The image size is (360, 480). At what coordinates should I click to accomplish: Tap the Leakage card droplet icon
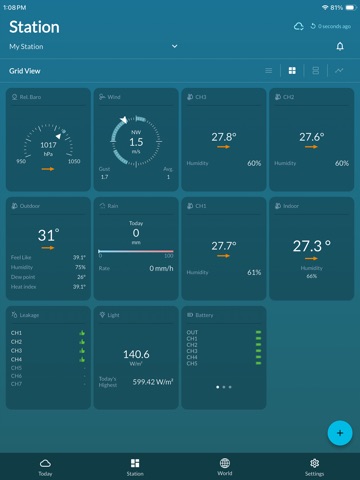14,315
